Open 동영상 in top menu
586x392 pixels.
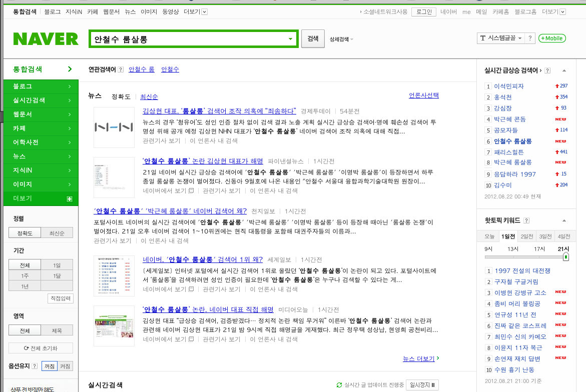(171, 11)
